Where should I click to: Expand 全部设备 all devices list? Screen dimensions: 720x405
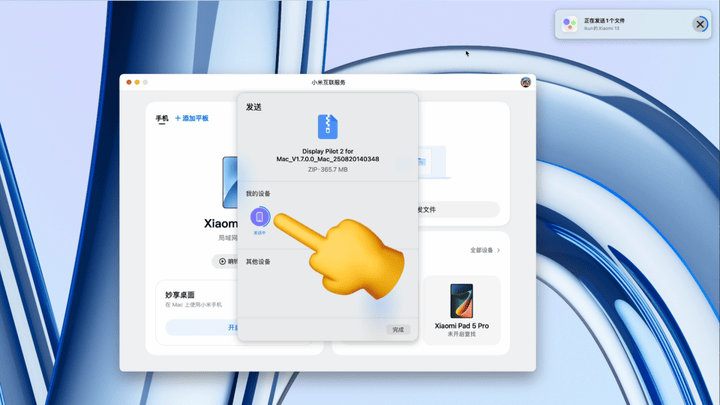484,250
